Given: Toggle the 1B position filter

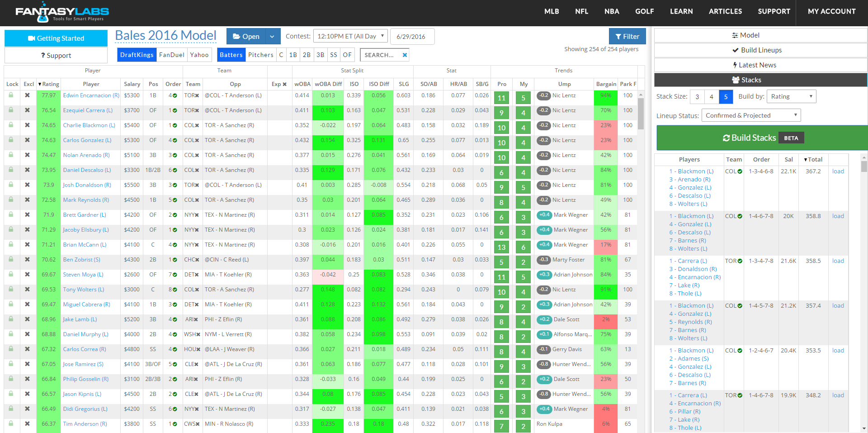Looking at the screenshot, I should (293, 54).
